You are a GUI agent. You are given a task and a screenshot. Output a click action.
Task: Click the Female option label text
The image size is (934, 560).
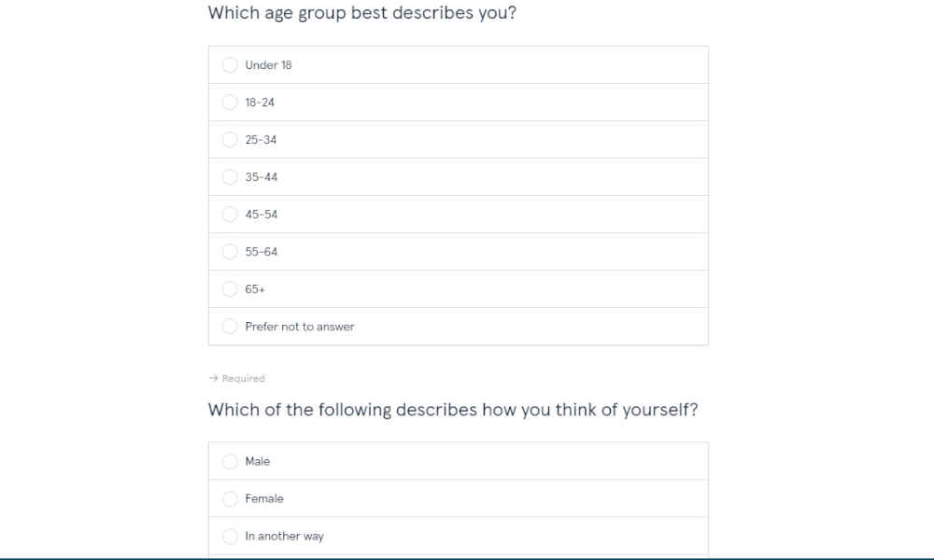pyautogui.click(x=264, y=498)
